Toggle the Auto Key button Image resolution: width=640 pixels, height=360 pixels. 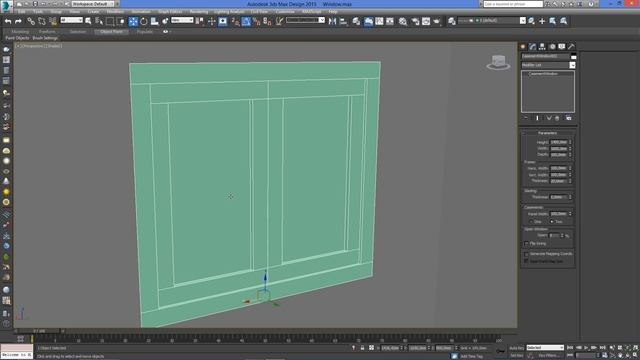(x=516, y=348)
